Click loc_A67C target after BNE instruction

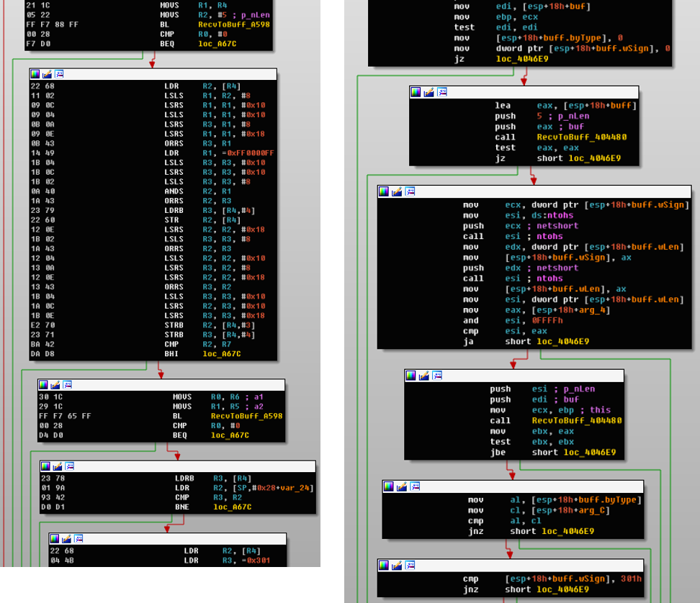point(234,507)
